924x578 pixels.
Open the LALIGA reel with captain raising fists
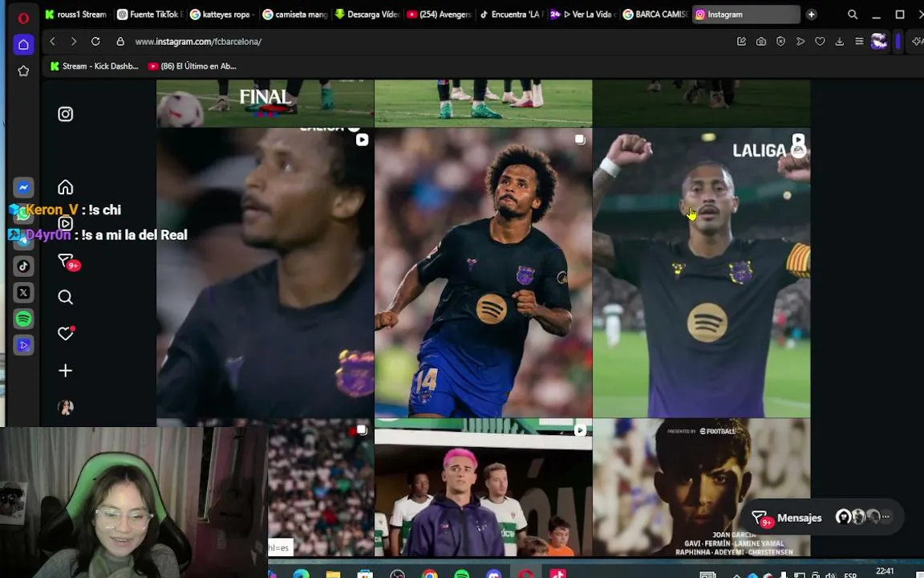pos(701,272)
